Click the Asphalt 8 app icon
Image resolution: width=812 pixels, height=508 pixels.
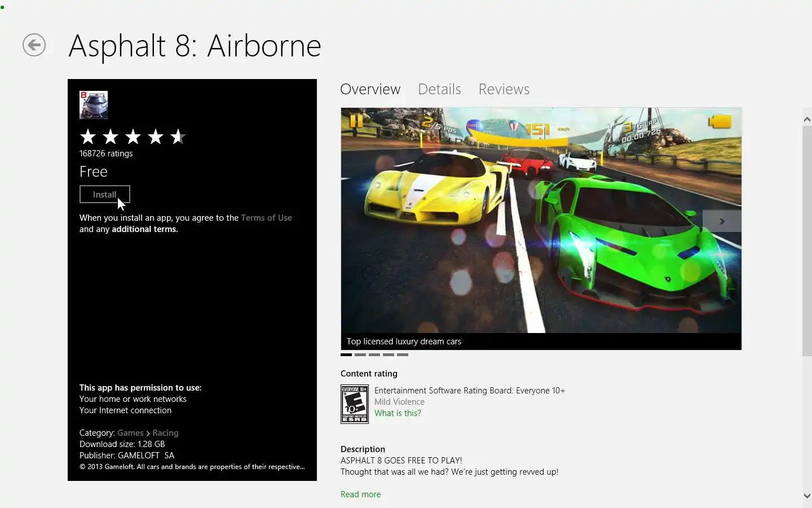point(94,105)
